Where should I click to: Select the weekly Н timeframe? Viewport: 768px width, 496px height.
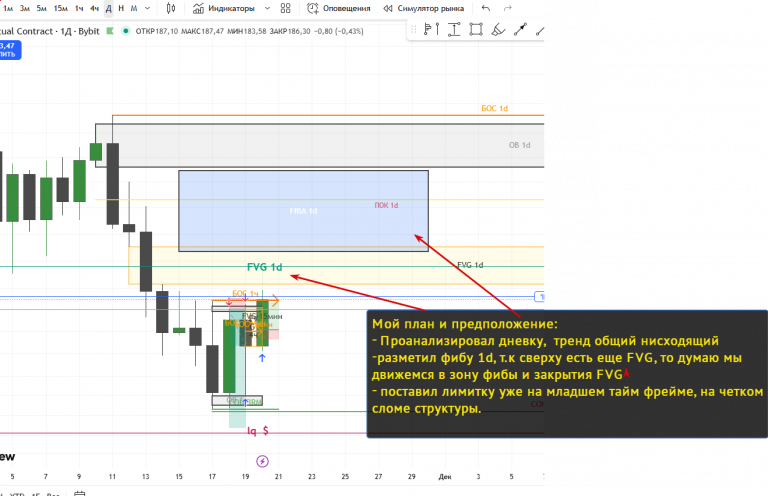pyautogui.click(x=121, y=8)
